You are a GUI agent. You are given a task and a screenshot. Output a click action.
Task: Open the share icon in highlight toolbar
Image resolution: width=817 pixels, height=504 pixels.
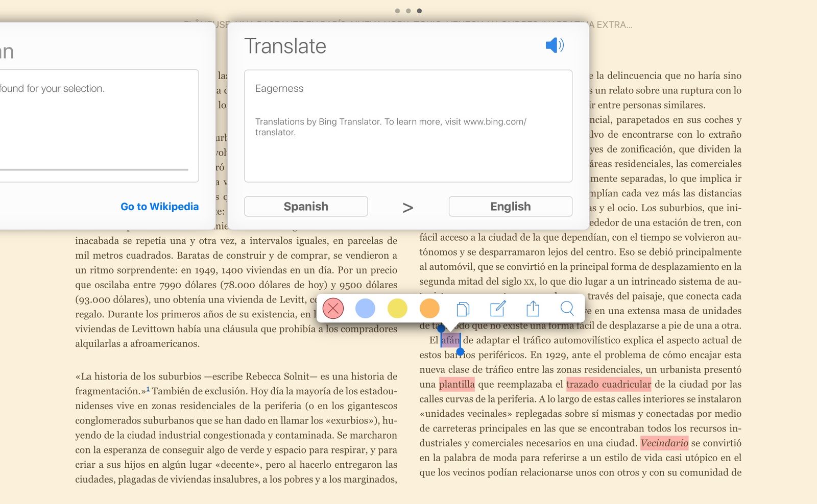(533, 309)
